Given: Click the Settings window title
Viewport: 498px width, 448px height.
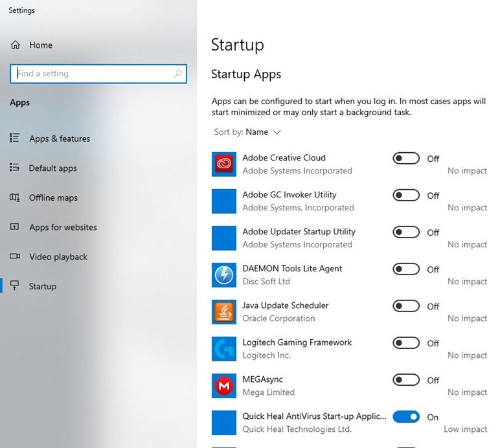Looking at the screenshot, I should pos(21,10).
